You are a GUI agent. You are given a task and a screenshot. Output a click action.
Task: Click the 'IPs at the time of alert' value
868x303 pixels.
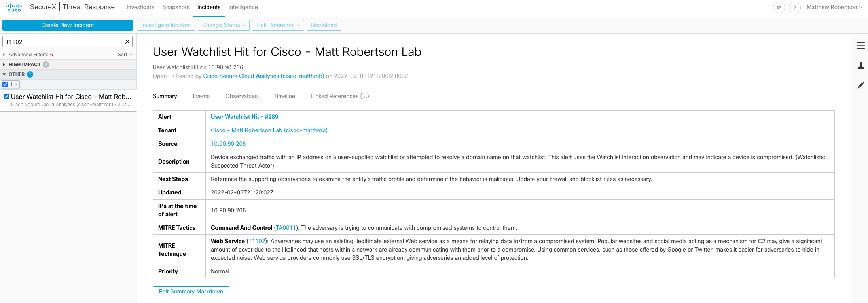tap(228, 210)
